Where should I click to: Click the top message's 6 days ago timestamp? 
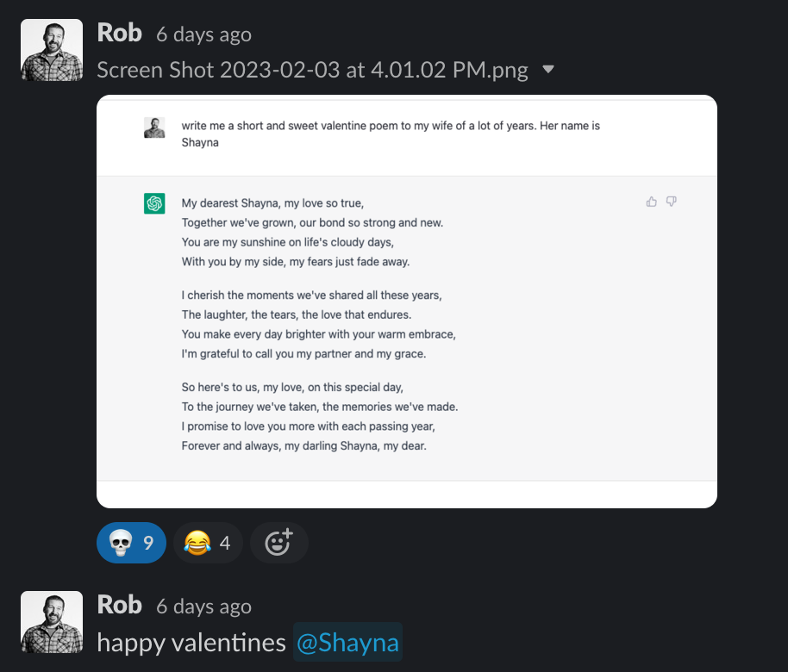click(x=203, y=34)
